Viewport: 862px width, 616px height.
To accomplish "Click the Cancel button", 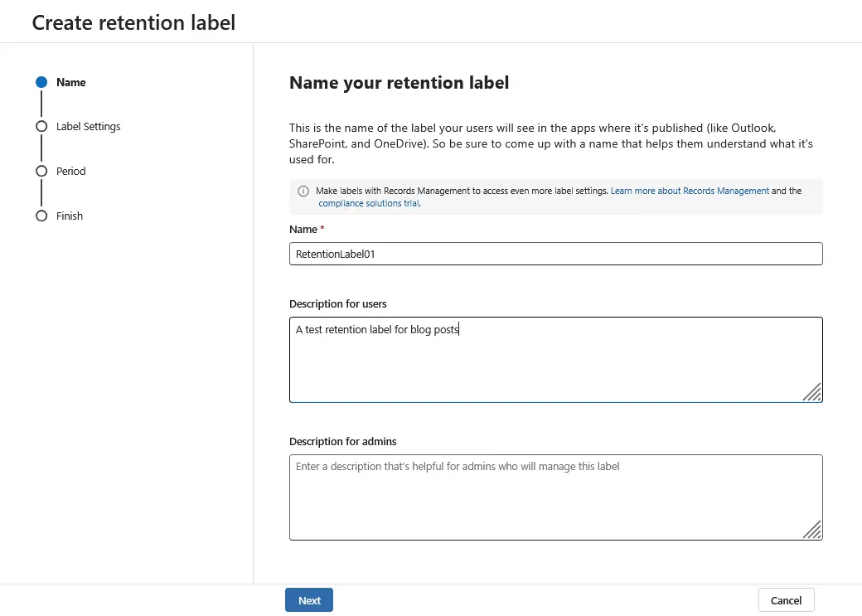I will (786, 599).
